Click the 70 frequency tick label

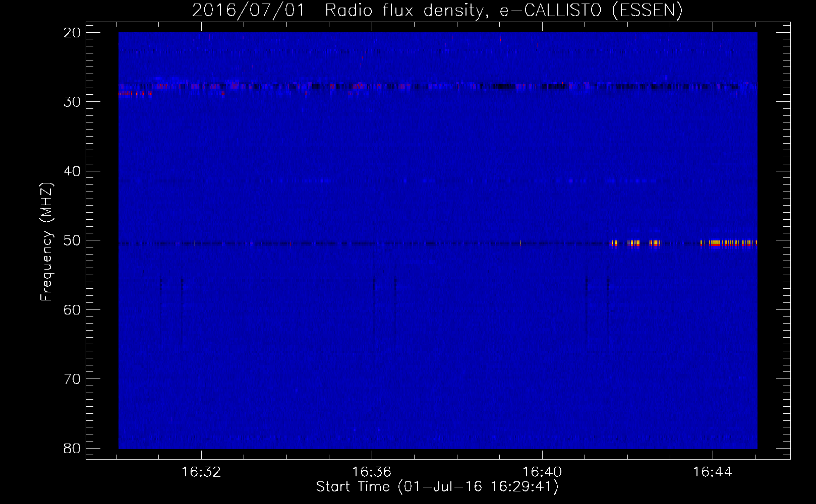(72, 379)
